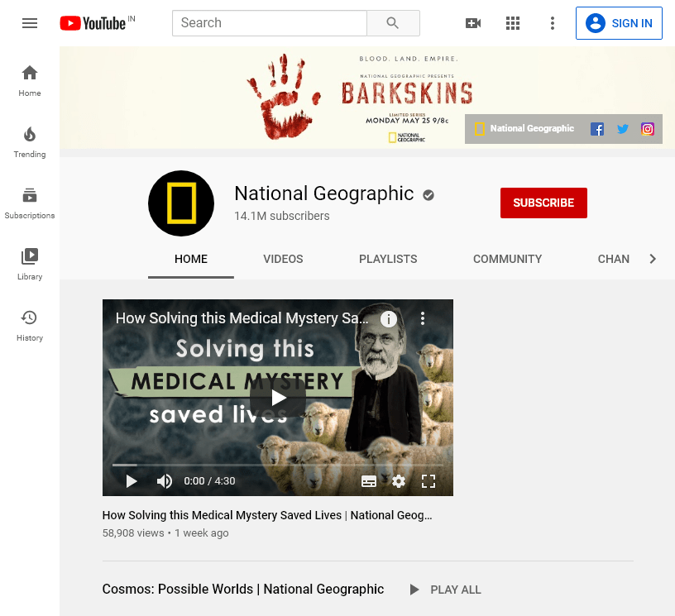Click the search magnifier button
This screenshot has height=616, width=675.
click(393, 23)
